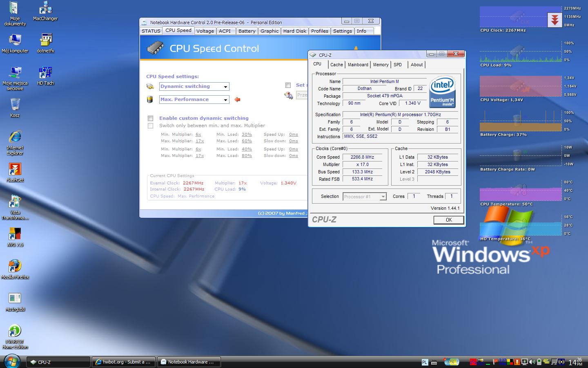
Task: Edit first Min. Multiplier 6x value
Action: (x=198, y=135)
